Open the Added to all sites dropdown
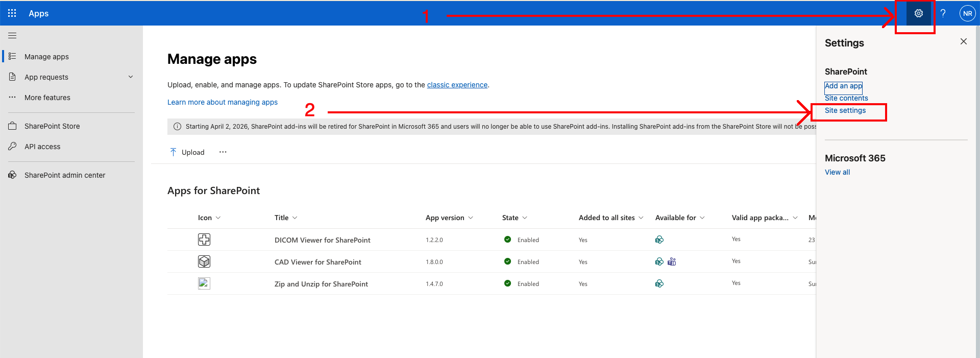 click(x=641, y=218)
